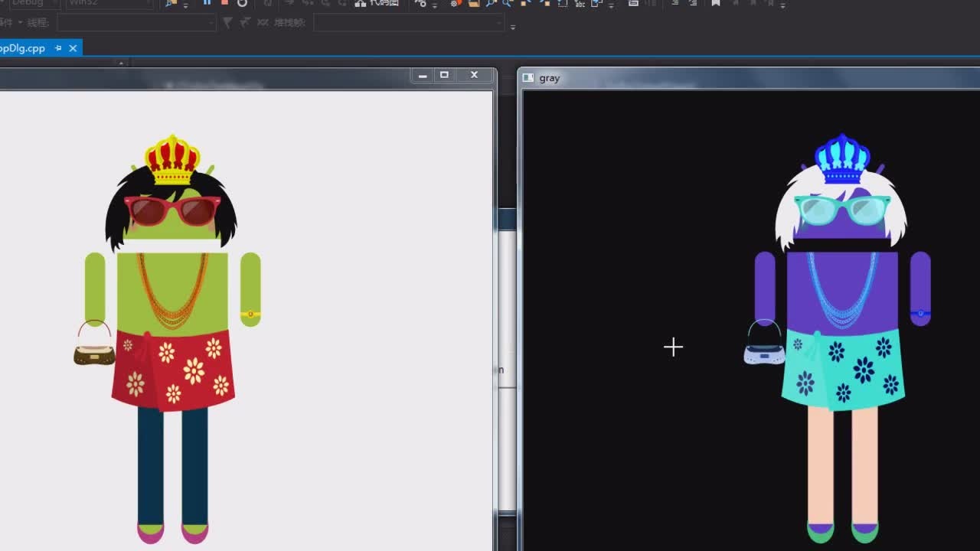This screenshot has height=551, width=980.
Task: Collapse the editor split with the small up-arrow
Action: tap(121, 64)
